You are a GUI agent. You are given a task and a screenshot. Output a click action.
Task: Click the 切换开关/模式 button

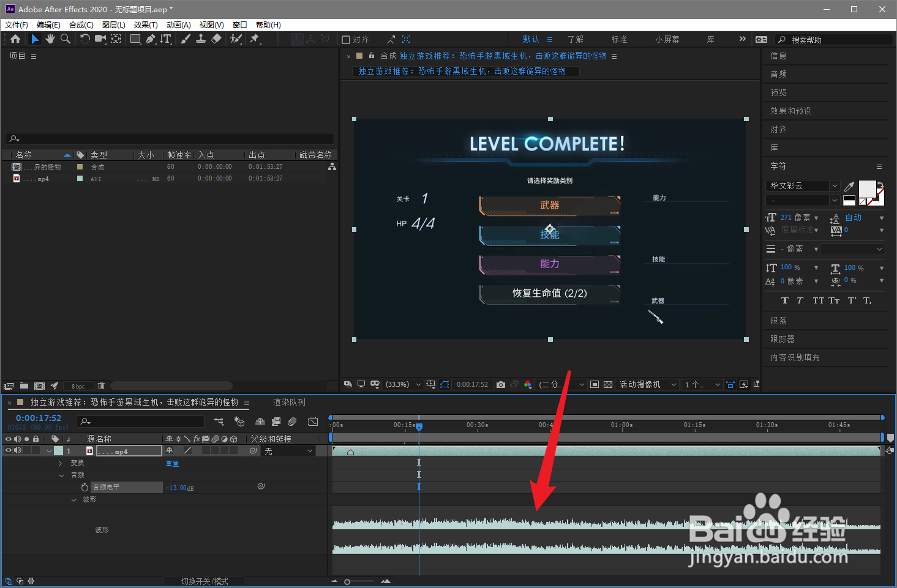205,581
